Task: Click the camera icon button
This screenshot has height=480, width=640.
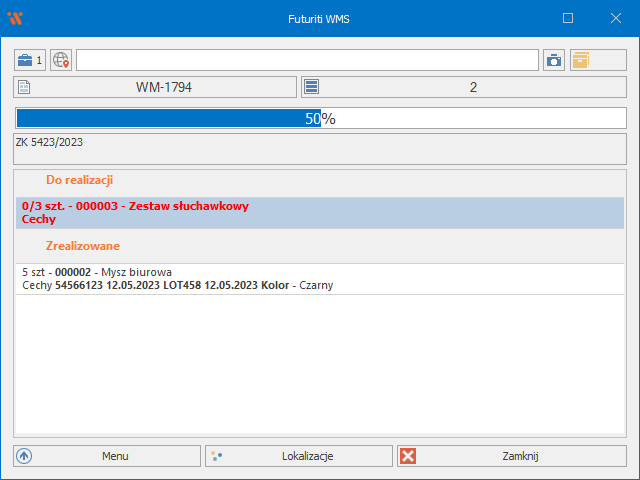Action: tap(554, 60)
